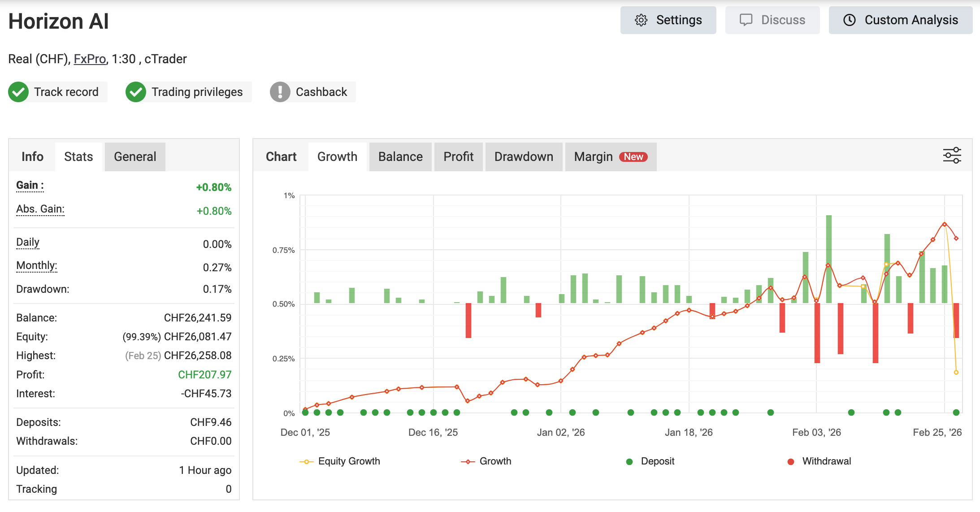Click the Cashback exclamation warning icon
980x512 pixels.
(280, 92)
